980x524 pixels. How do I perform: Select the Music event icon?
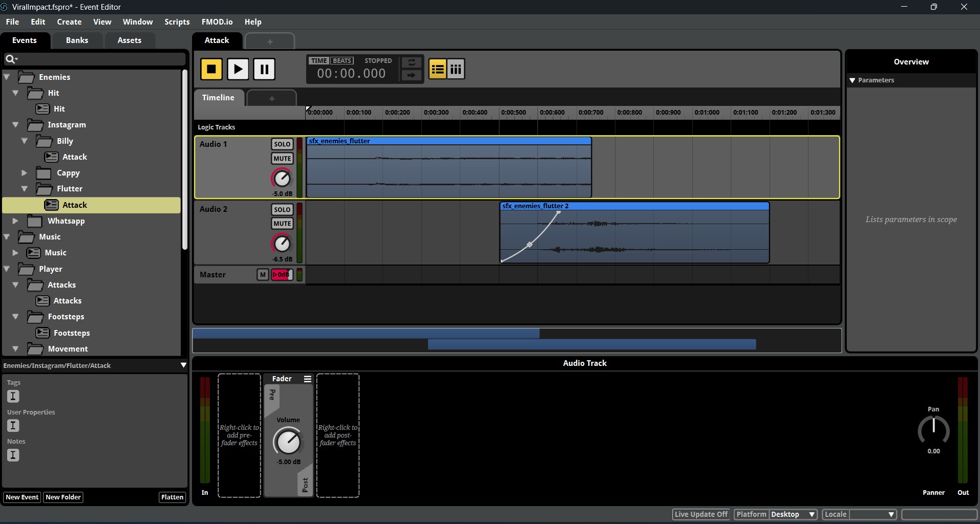[33, 253]
